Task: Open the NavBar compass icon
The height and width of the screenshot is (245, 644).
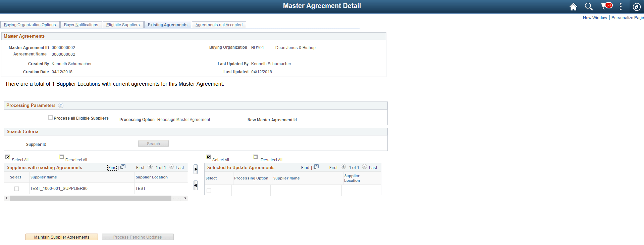Action: point(637,6)
